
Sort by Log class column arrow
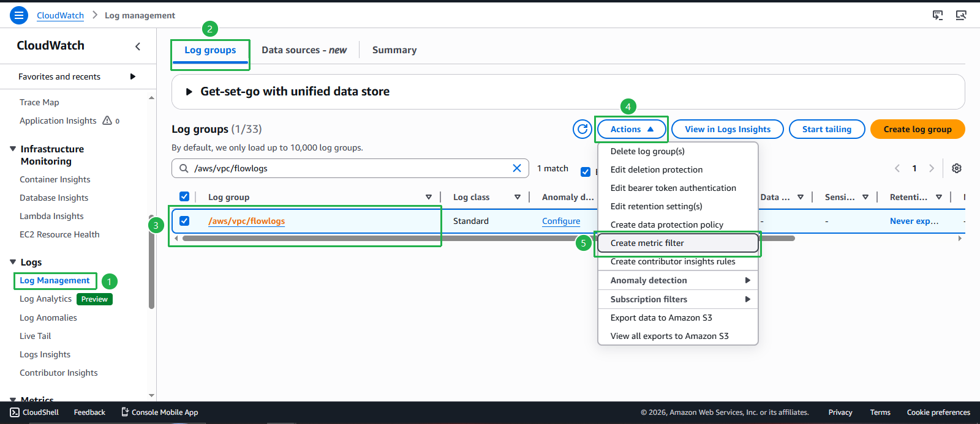click(x=518, y=197)
